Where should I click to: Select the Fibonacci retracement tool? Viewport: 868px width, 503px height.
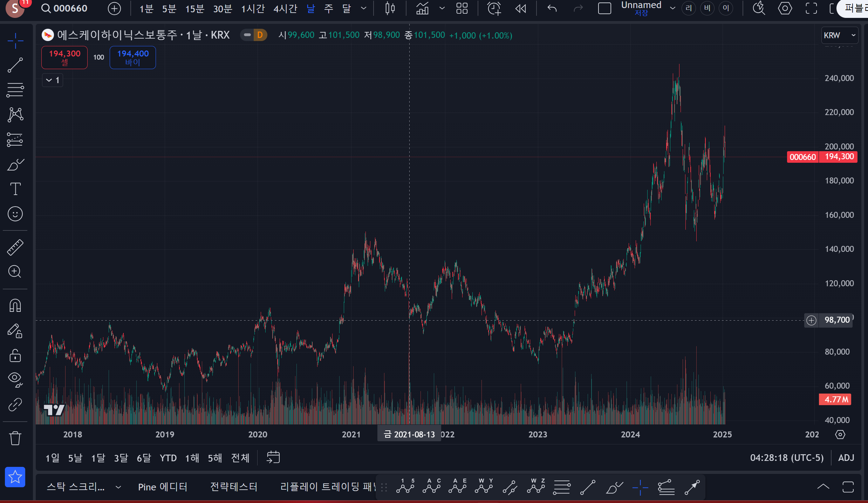tap(15, 90)
